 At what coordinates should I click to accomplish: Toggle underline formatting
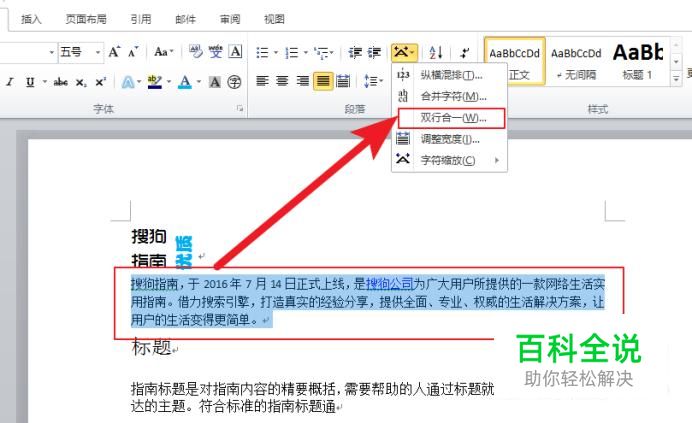(30, 82)
